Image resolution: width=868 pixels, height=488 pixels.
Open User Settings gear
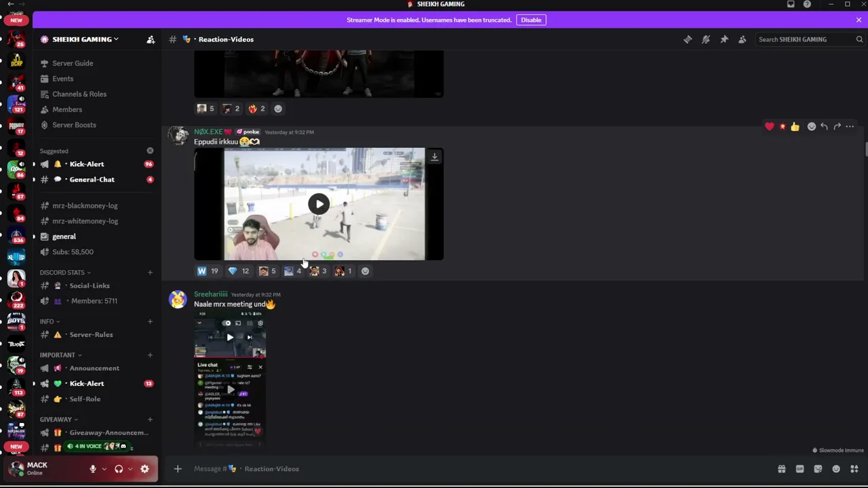(144, 469)
